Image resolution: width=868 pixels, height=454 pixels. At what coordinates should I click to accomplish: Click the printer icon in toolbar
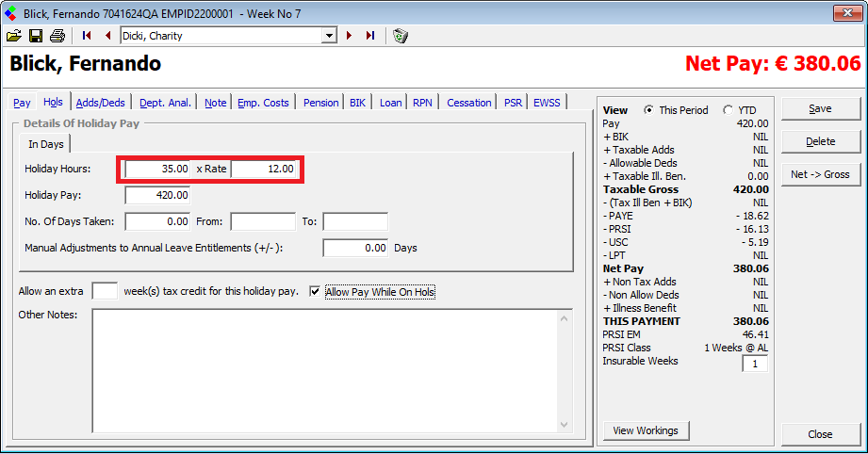[57, 36]
